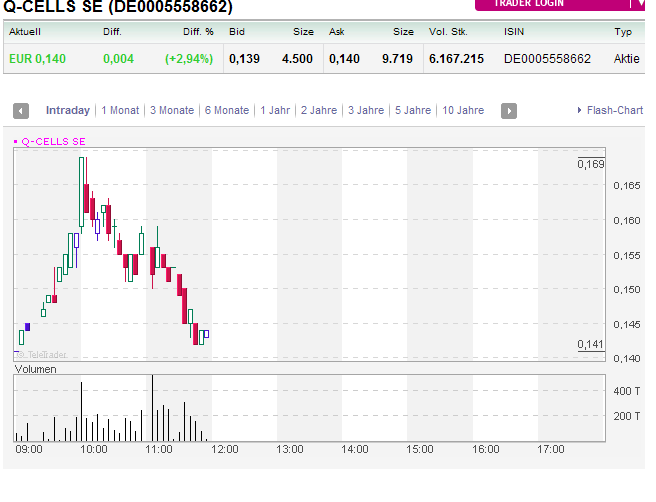Click the tallest green candlestick near 10:00

pyautogui.click(x=82, y=192)
